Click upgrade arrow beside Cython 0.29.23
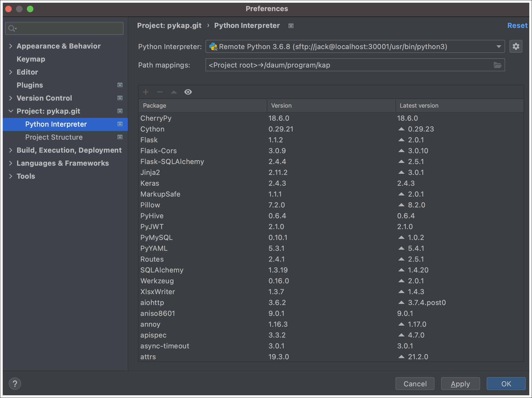The image size is (532, 398). click(401, 129)
